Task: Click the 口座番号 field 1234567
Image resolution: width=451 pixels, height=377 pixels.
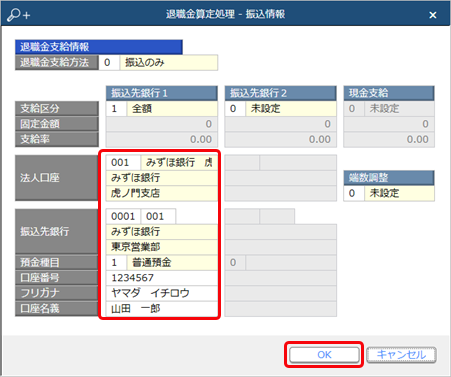Action: [162, 278]
